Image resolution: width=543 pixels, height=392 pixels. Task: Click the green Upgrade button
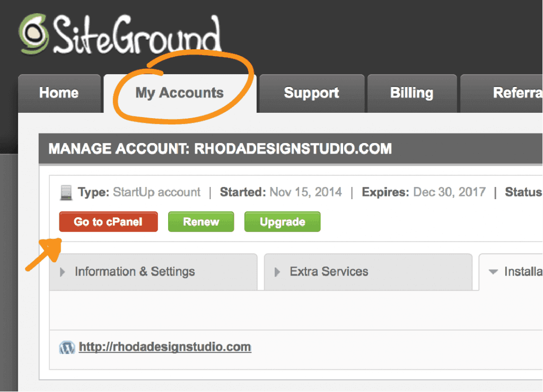pyautogui.click(x=283, y=222)
